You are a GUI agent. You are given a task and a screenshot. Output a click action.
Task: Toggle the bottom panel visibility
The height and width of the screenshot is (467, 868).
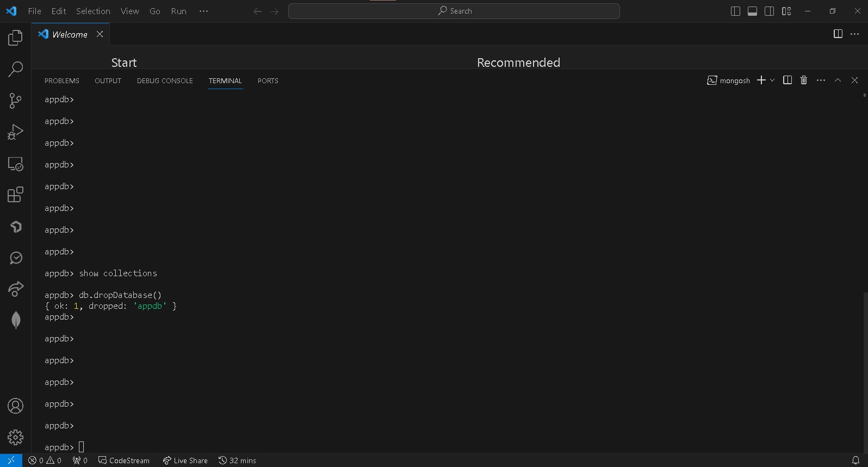pos(752,11)
